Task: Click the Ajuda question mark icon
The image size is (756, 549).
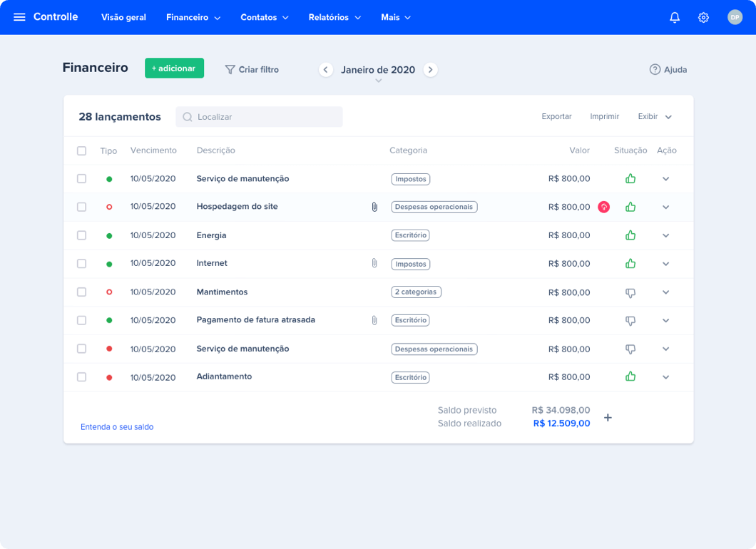Action: 653,69
